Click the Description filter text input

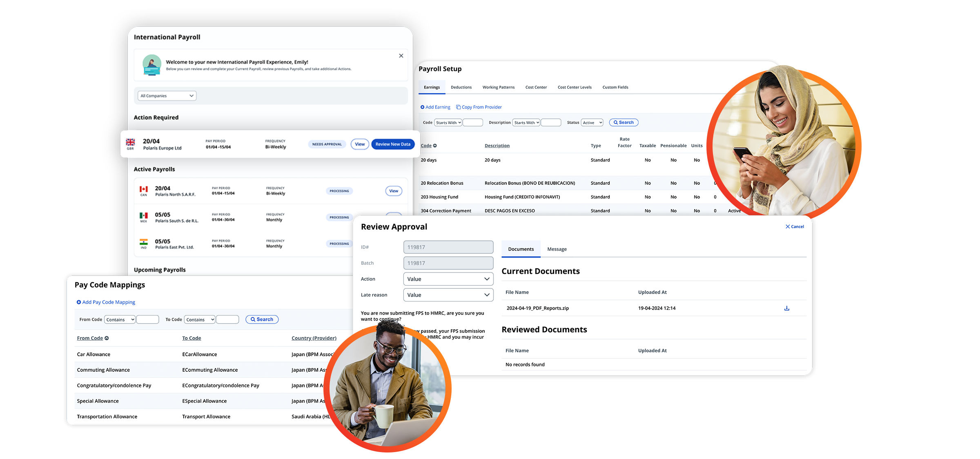click(551, 123)
